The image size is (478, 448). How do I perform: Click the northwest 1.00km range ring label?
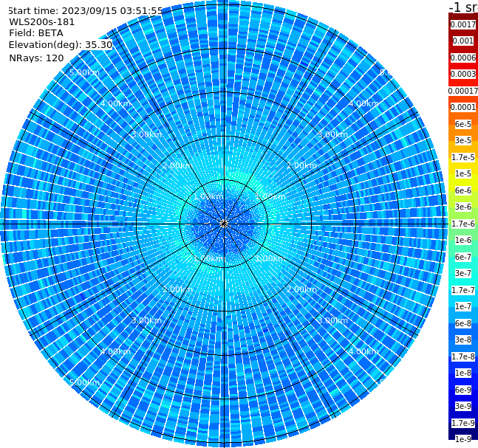208,196
